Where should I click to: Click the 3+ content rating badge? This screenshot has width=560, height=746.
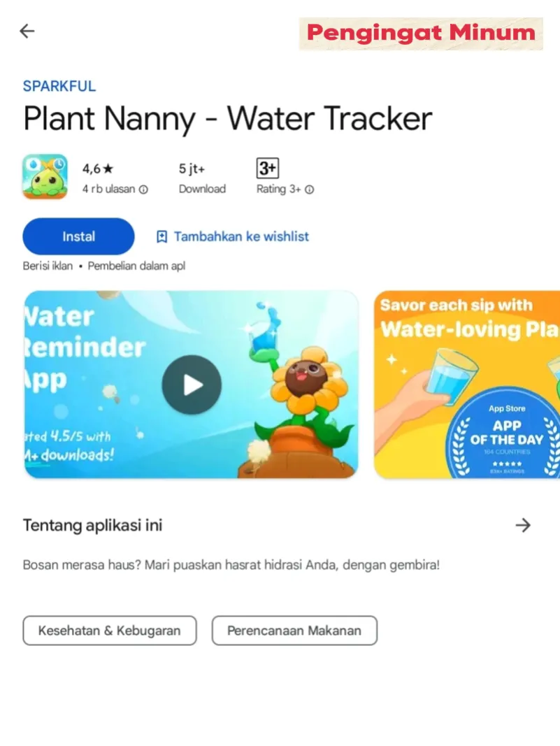coord(267,168)
